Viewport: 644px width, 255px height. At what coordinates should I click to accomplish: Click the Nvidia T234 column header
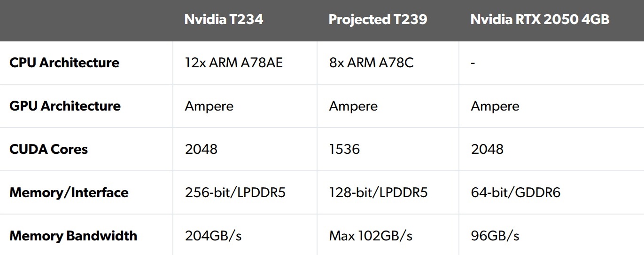224,19
